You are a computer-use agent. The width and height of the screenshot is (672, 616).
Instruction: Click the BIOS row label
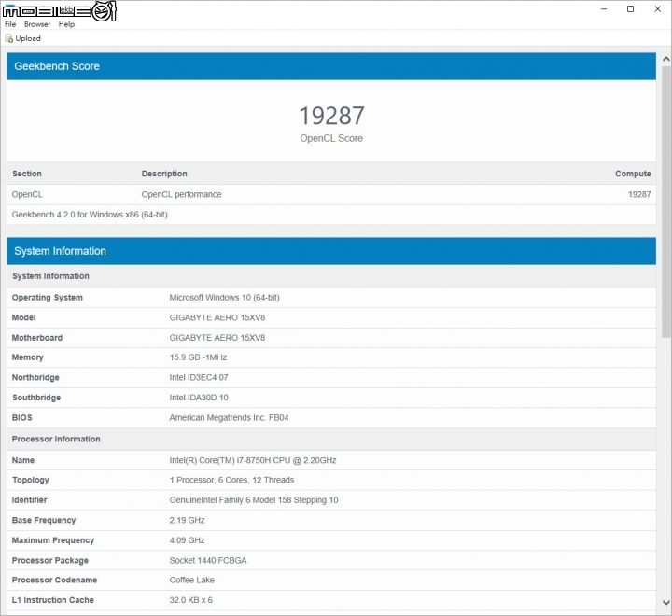(x=21, y=418)
